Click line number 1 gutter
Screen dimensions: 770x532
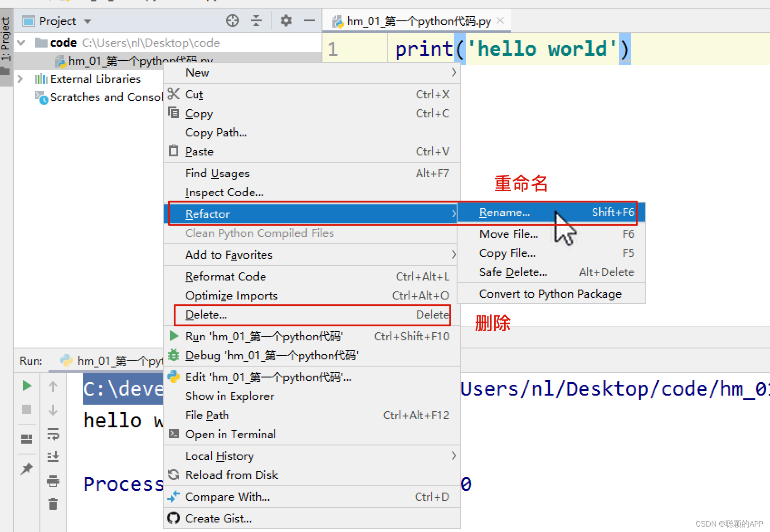[333, 49]
